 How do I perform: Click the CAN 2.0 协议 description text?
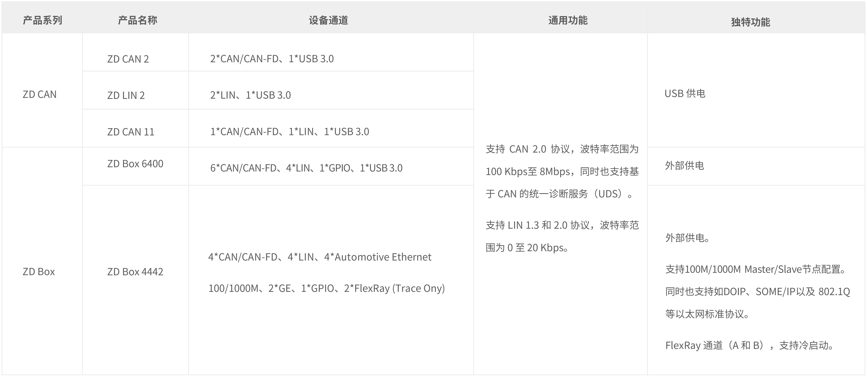pos(562,149)
